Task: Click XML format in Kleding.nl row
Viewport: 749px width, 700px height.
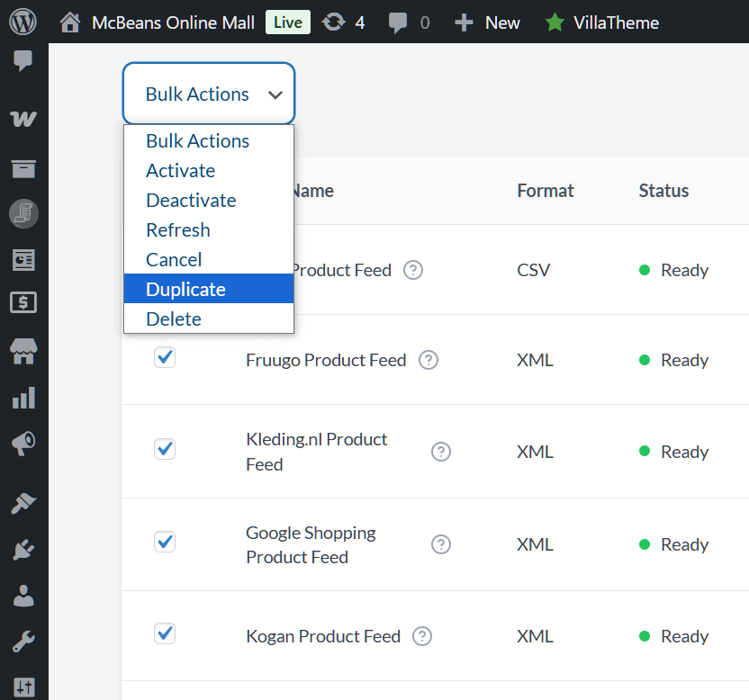Action: (x=535, y=452)
